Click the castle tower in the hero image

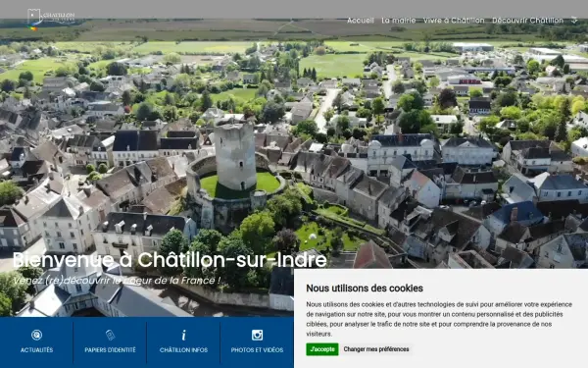[235, 156]
